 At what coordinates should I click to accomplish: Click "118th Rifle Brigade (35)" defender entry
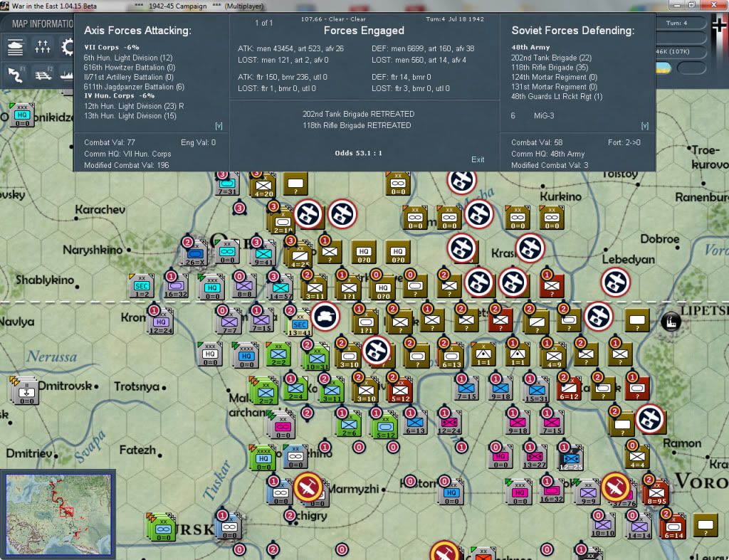(x=550, y=68)
